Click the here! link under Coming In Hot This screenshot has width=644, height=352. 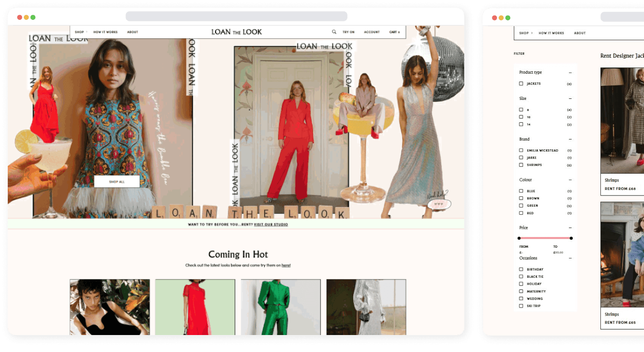287,265
